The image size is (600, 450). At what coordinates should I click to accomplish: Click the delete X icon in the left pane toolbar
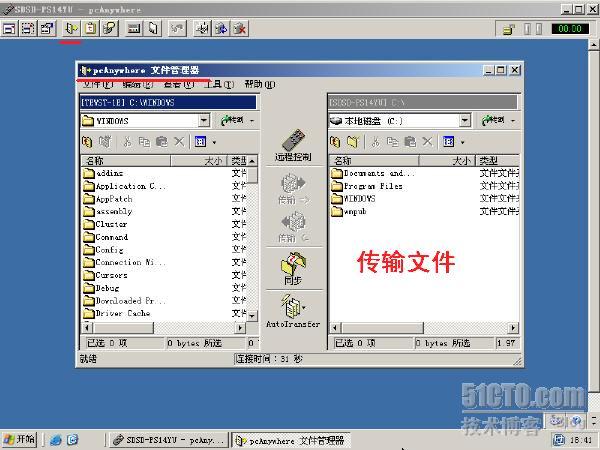click(x=179, y=142)
